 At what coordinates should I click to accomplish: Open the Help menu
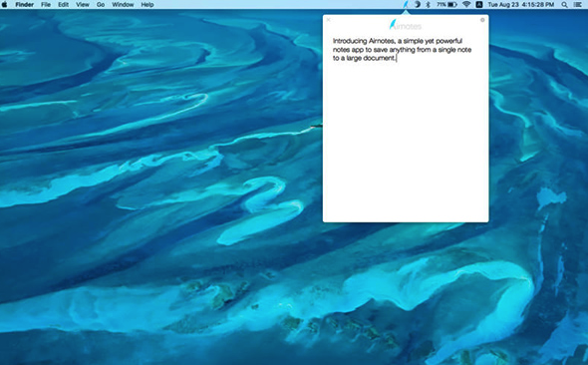(147, 5)
